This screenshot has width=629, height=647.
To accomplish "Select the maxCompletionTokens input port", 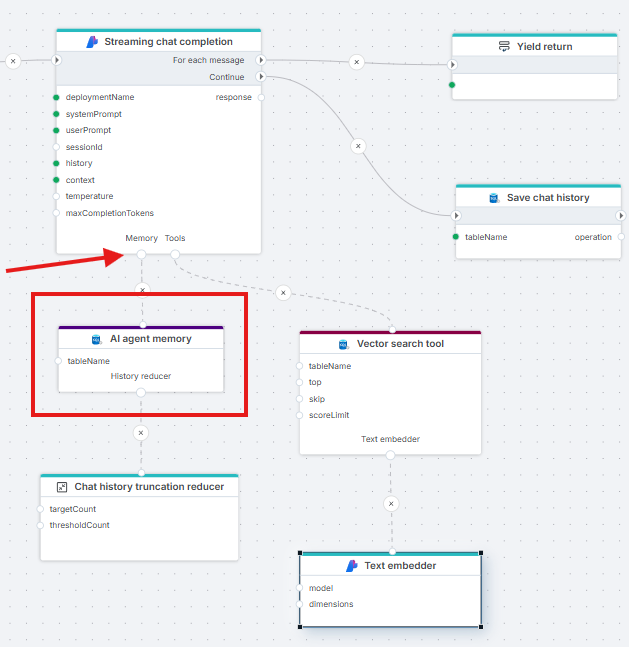I will 57,213.
